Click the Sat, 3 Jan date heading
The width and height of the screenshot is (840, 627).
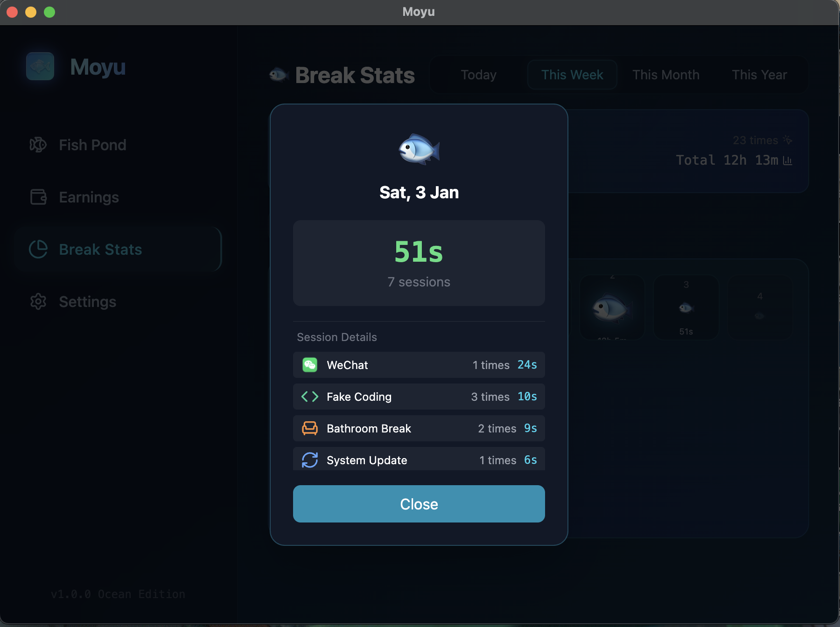coord(419,192)
